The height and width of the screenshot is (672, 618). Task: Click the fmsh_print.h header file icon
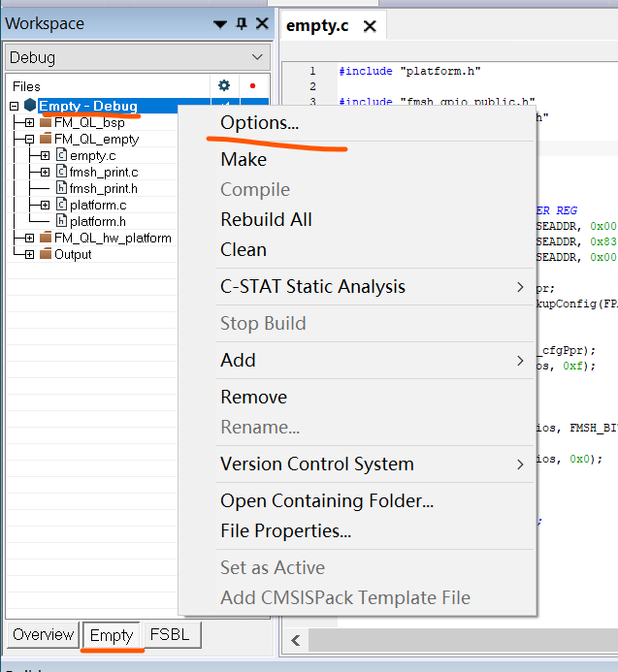tap(61, 188)
